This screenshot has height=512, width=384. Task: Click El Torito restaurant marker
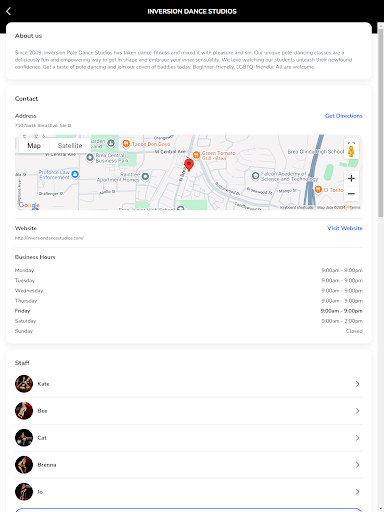tap(318, 190)
